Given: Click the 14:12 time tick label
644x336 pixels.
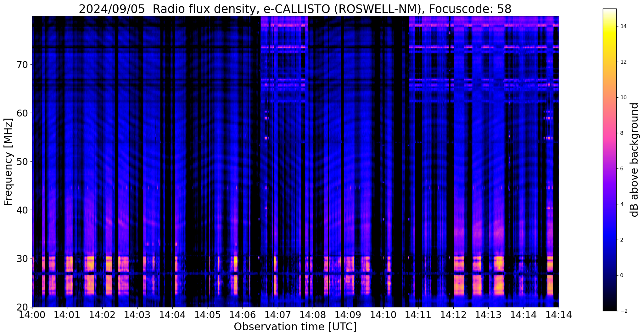Looking at the screenshot, I should tap(453, 314).
